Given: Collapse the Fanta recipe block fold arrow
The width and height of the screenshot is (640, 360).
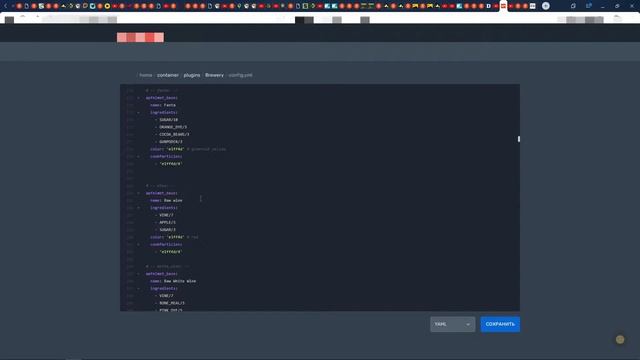Looking at the screenshot, I should click(x=138, y=98).
